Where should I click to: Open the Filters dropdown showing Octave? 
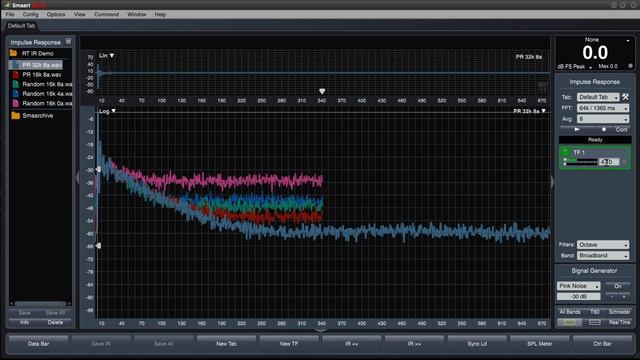(602, 245)
